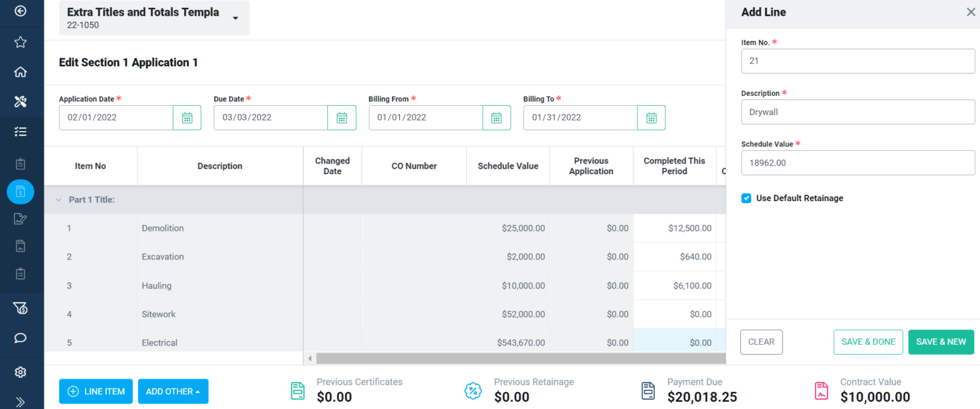Click the CLEAR button in Add Line panel
The image size is (980, 409).
[x=761, y=341]
